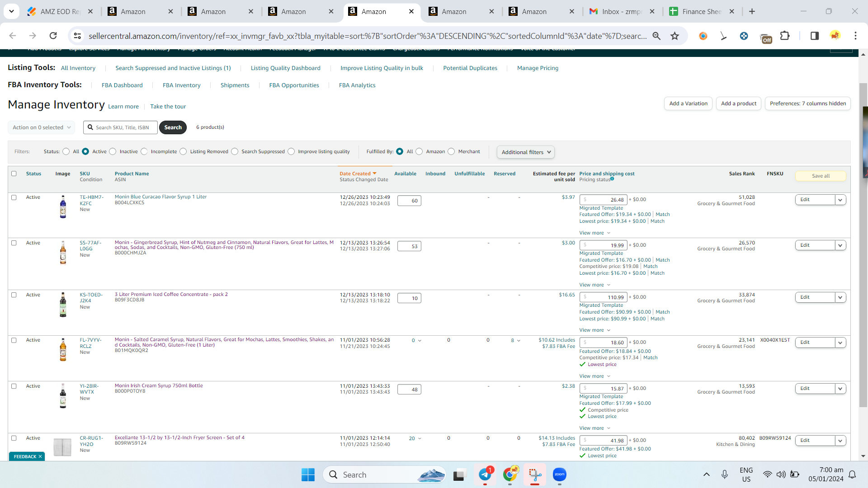The width and height of the screenshot is (868, 488).
Task: Click Monin Gingerbread Syrup product thumbnail
Action: pos(63,252)
